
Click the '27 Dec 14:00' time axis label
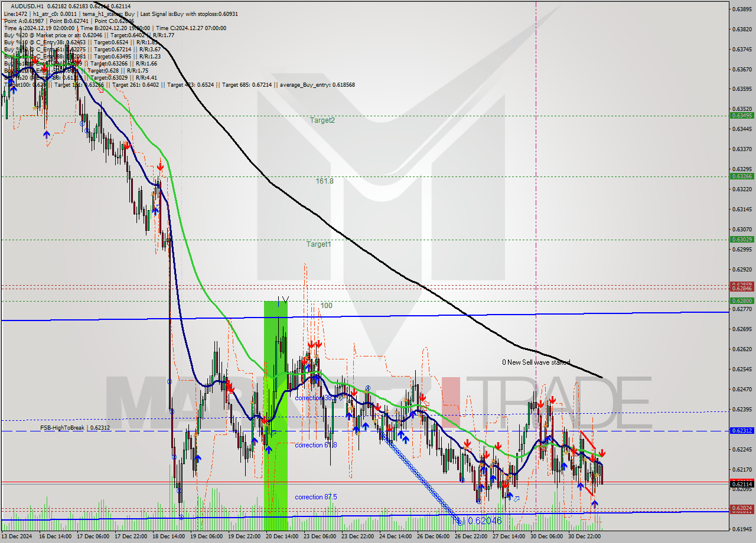509,537
